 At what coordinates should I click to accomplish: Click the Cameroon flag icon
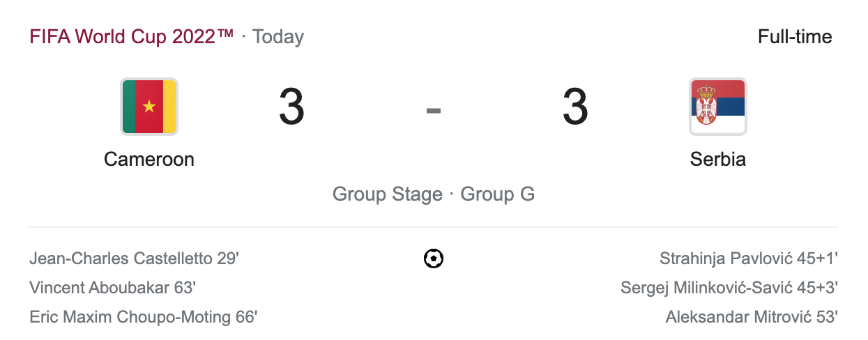click(x=149, y=107)
